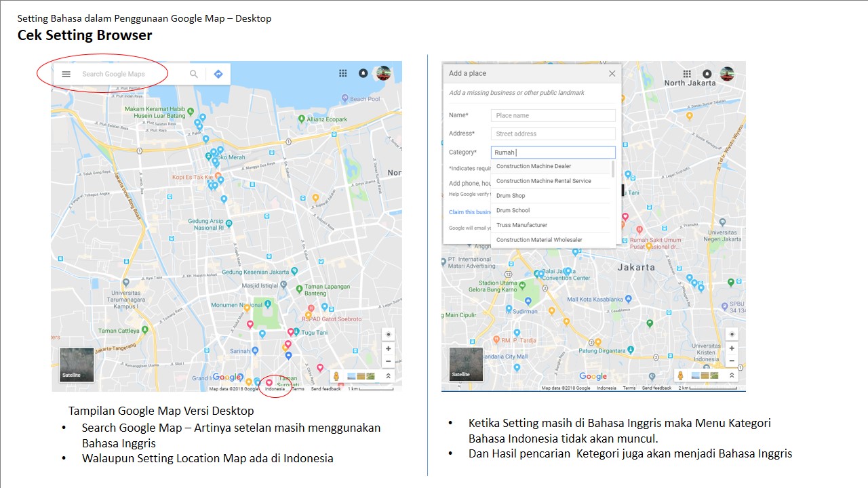This screenshot has height=488, width=868.
Task: Show your location button in left map
Action: click(389, 335)
